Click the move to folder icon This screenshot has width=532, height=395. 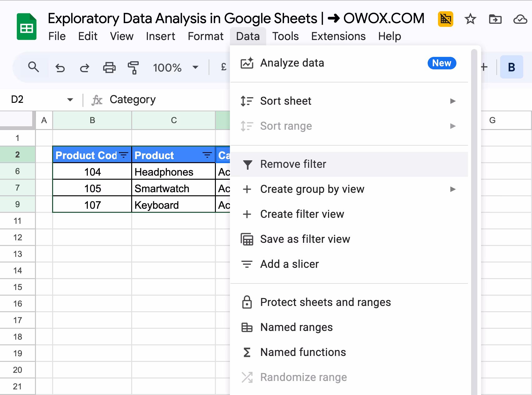[495, 19]
